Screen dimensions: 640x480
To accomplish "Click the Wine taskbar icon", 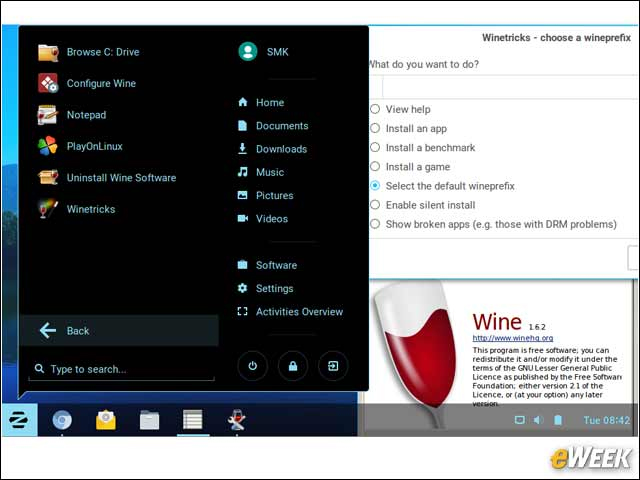I will pos(237,420).
